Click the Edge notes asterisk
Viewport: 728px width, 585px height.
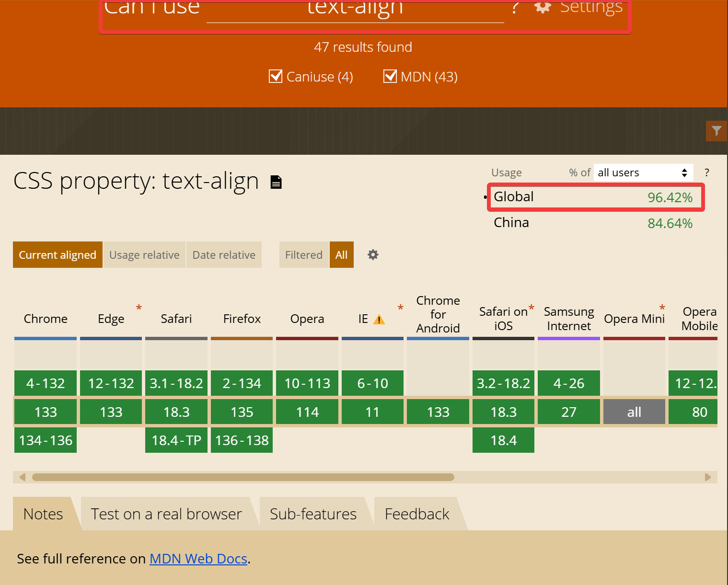pyautogui.click(x=139, y=308)
